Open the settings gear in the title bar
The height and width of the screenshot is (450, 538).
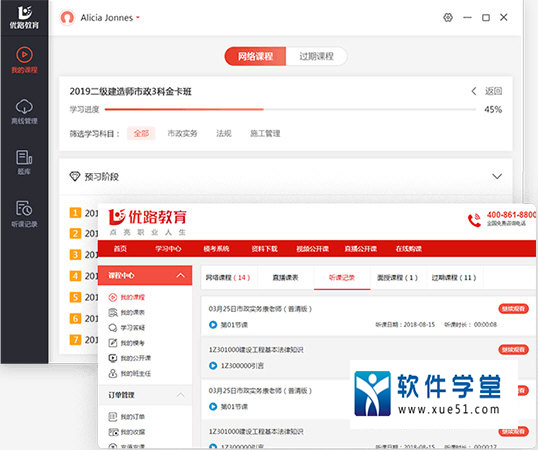[x=448, y=17]
